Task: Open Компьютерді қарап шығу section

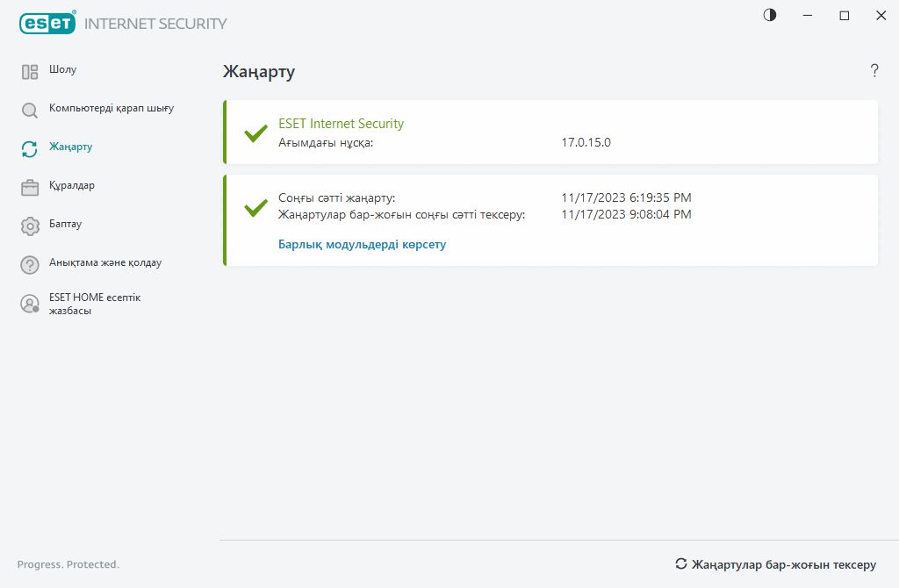Action: point(111,108)
